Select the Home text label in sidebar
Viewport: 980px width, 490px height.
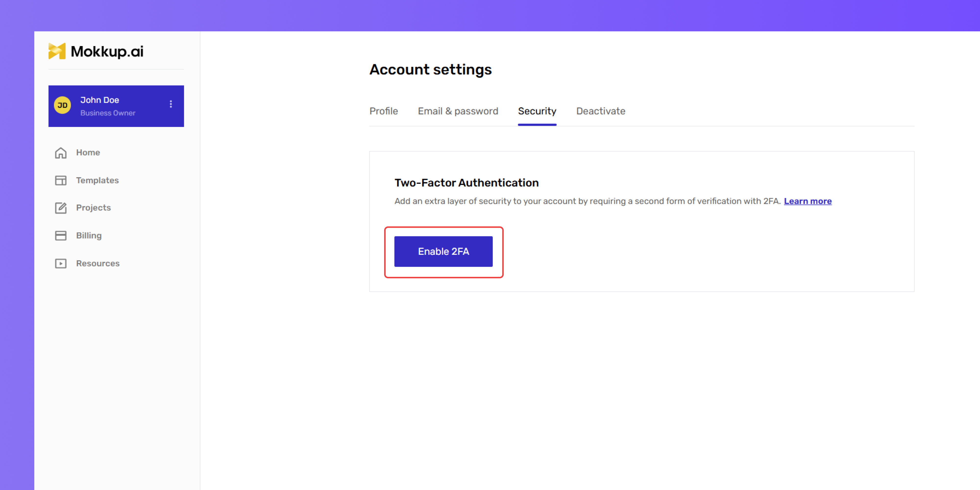(88, 153)
